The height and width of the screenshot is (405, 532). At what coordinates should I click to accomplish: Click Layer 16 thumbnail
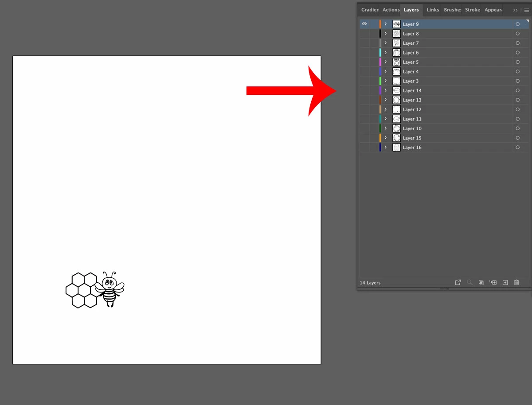tap(396, 148)
